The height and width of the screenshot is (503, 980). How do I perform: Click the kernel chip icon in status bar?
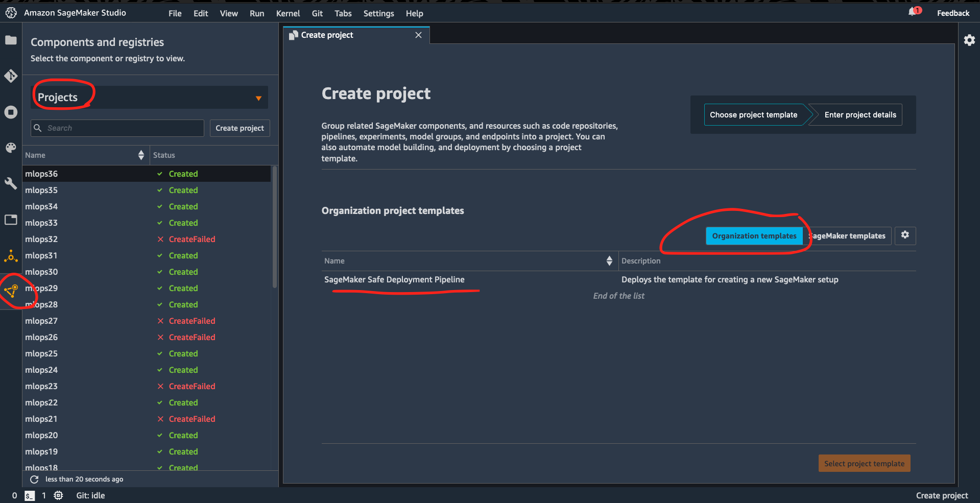tap(58, 495)
